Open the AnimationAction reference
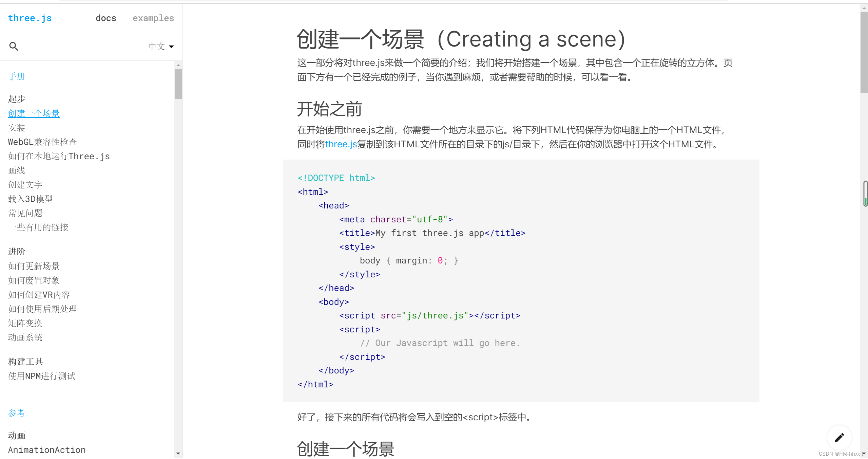 tap(46, 449)
